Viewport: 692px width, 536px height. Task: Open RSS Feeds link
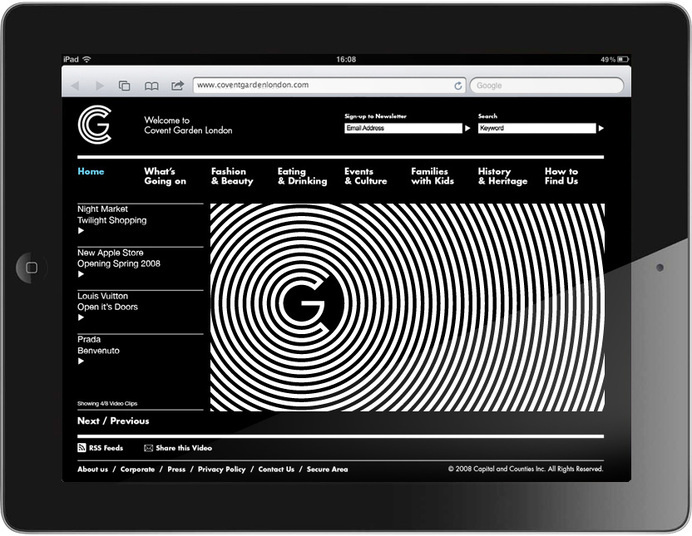tap(106, 448)
